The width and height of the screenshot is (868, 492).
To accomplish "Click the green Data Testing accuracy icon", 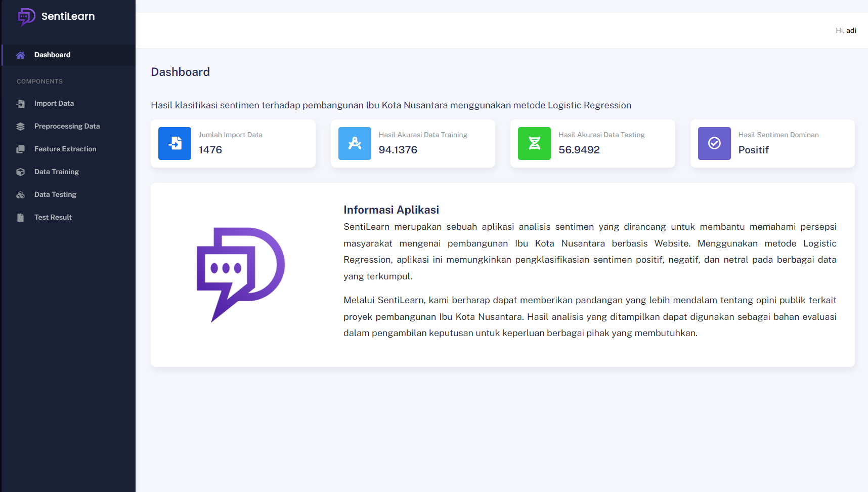I will [534, 143].
